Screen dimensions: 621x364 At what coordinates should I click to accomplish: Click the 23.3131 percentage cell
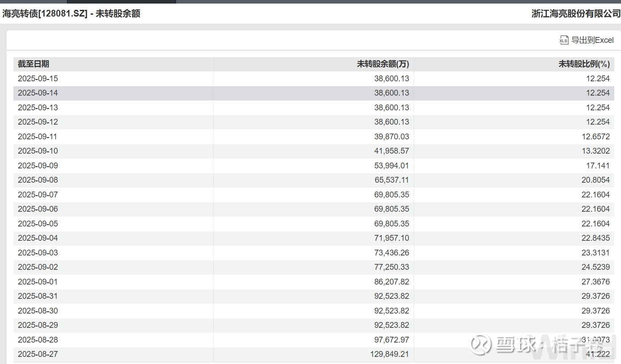point(596,253)
